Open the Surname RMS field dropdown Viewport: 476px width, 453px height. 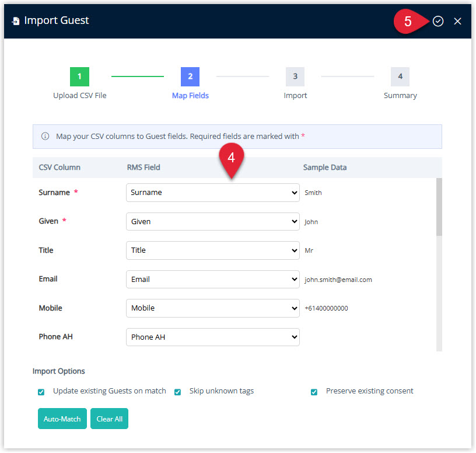[213, 193]
